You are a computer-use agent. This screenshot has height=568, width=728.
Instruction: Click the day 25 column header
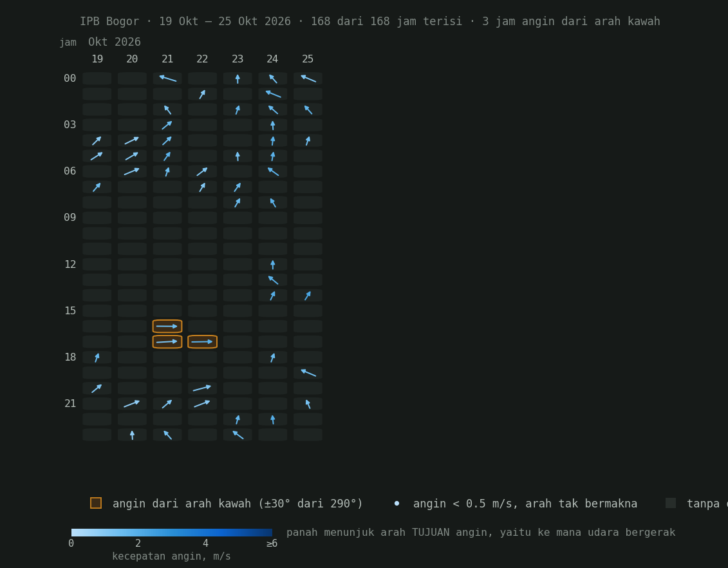point(308,59)
